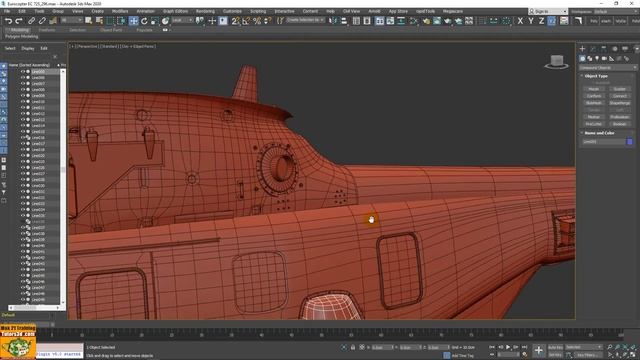
Task: Click the Undo arrow in main toolbar
Action: tap(9, 21)
